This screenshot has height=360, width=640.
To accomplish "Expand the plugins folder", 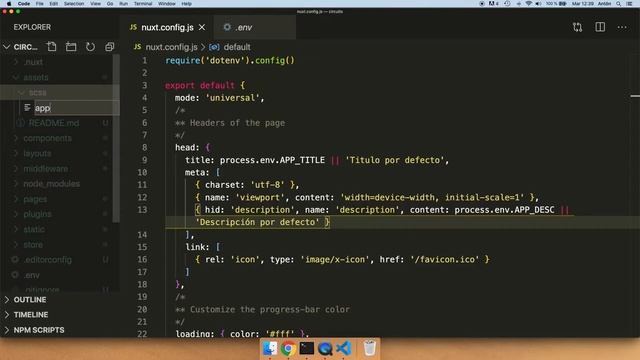I will [x=16, y=214].
